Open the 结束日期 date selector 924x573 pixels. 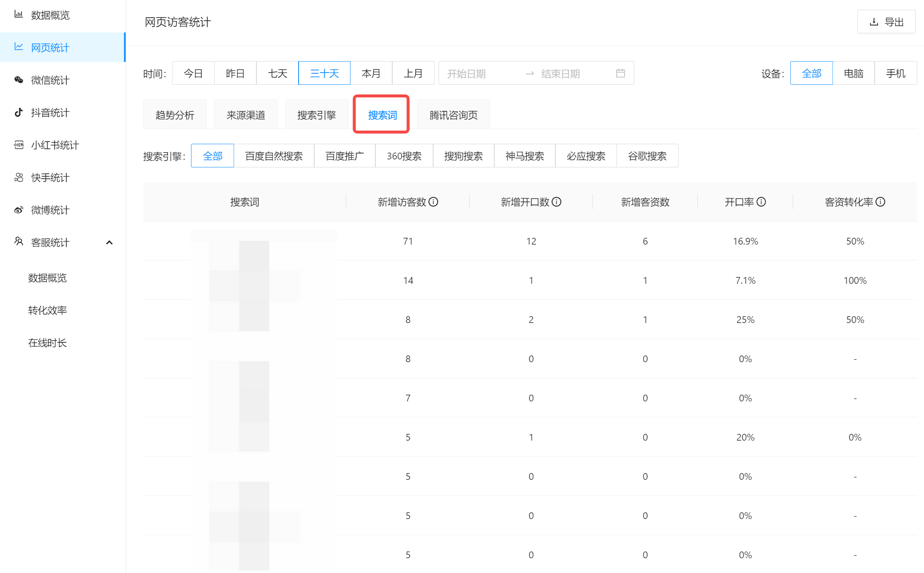pyautogui.click(x=561, y=73)
